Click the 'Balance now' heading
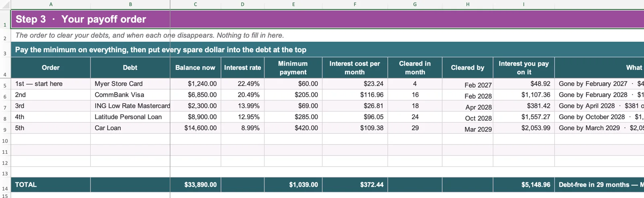This screenshot has height=198, width=644. click(x=196, y=67)
